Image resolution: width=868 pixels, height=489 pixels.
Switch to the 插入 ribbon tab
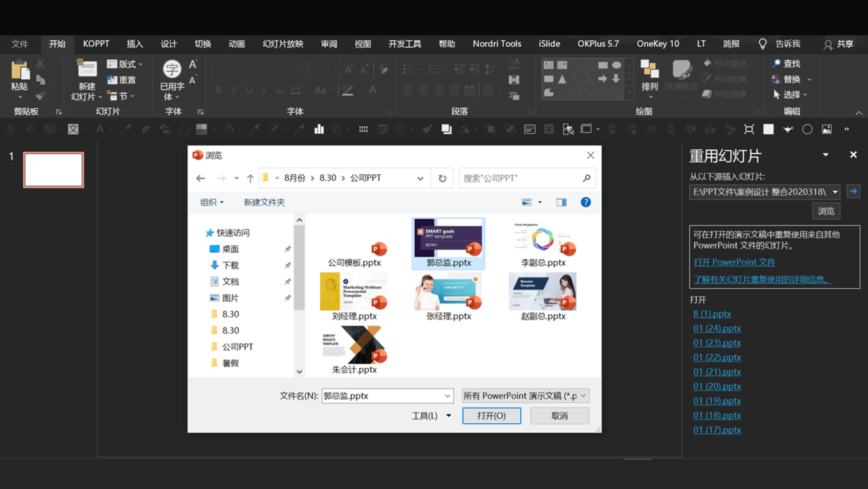click(134, 43)
